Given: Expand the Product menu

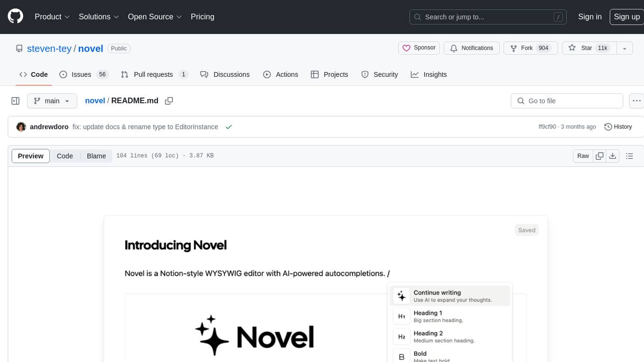Looking at the screenshot, I should click(52, 17).
